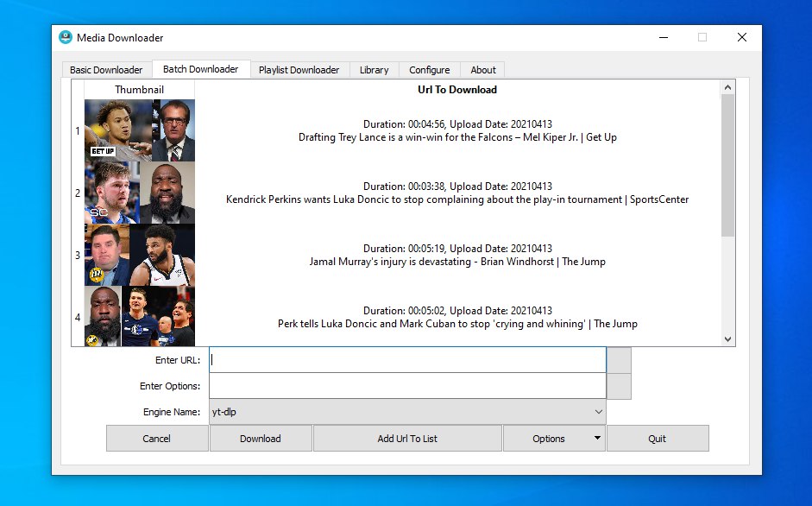Image resolution: width=812 pixels, height=506 pixels.
Task: Open the Options dropdown menu button
Action: pyautogui.click(x=554, y=439)
